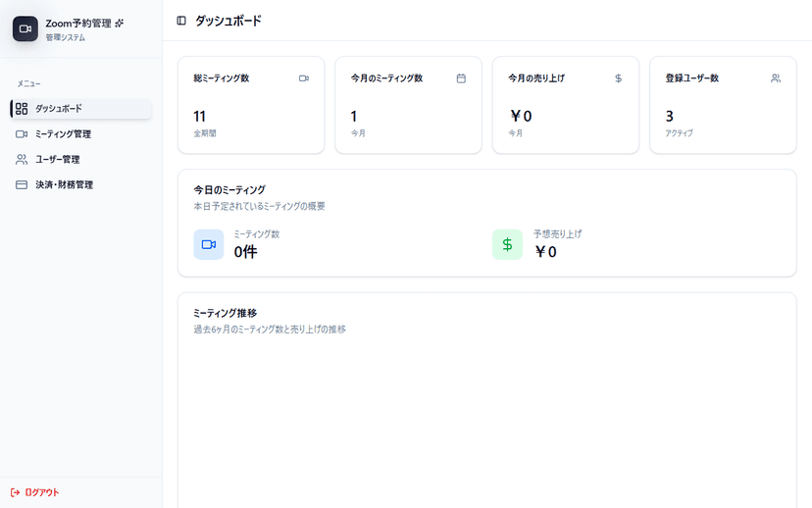Image resolution: width=812 pixels, height=508 pixels.
Task: Click the ミーティング推移 heading
Action: 226,313
